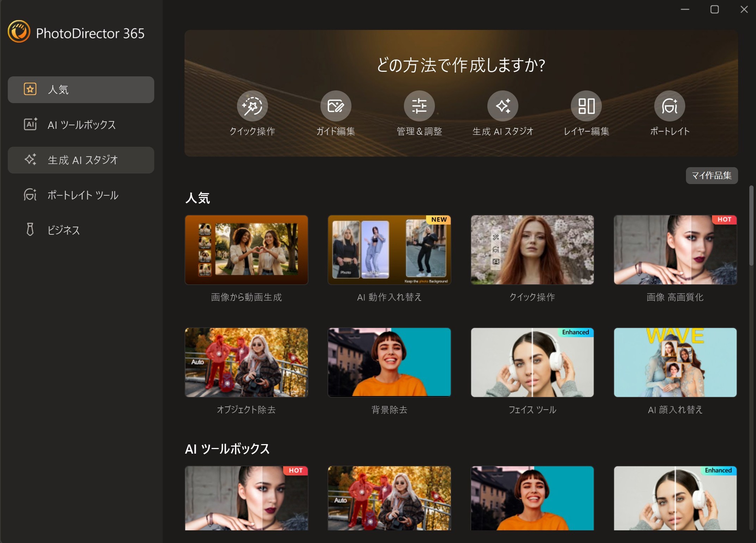Click the クイック操作 magic wand icon
The image size is (756, 543).
(252, 106)
